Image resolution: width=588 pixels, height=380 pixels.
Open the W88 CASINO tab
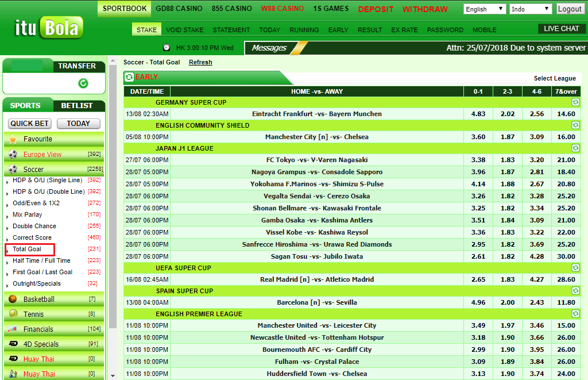point(283,9)
